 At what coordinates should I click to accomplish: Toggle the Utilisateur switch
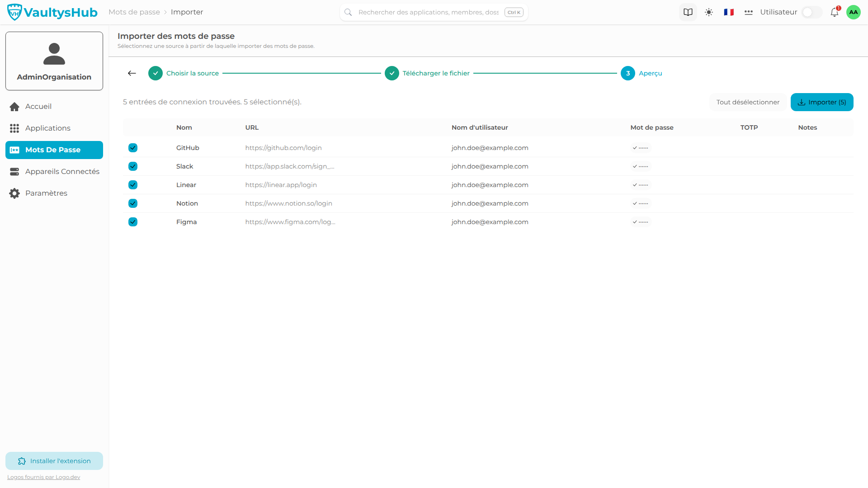pos(811,12)
